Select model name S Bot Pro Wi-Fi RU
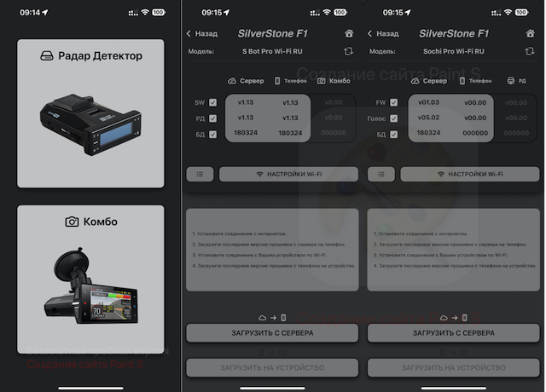 [272, 51]
